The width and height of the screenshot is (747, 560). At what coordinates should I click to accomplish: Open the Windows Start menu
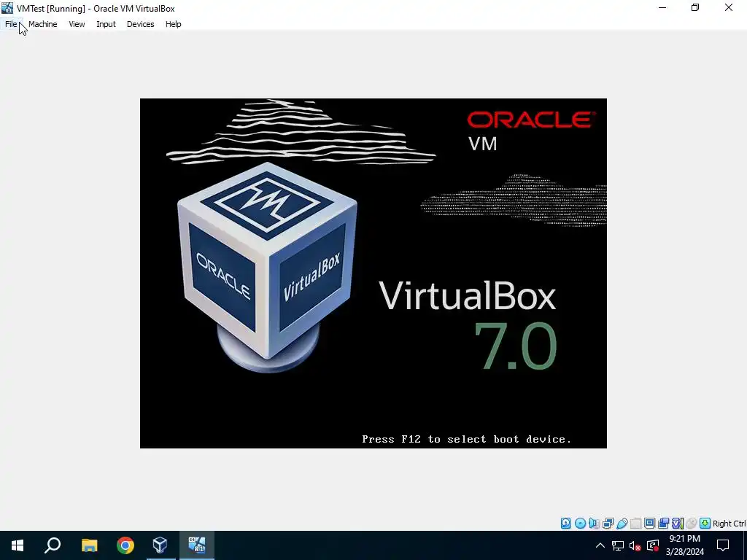[18, 545]
